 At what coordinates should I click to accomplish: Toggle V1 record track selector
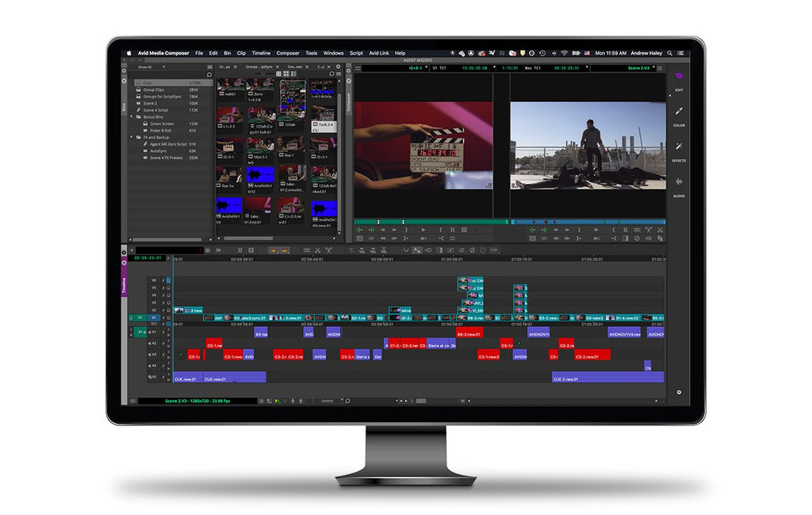pos(154,318)
